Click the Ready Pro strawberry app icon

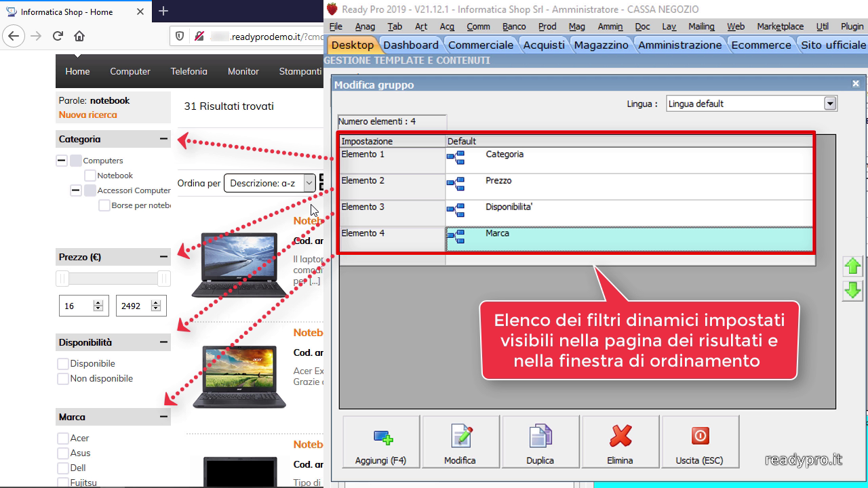point(332,9)
